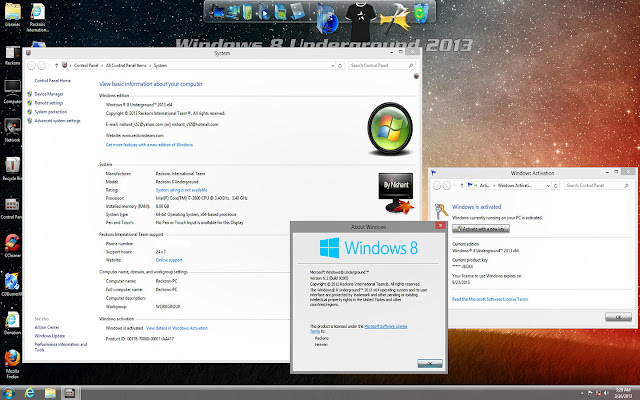
Task: Open the Libraries desktop icon
Action: point(12,15)
